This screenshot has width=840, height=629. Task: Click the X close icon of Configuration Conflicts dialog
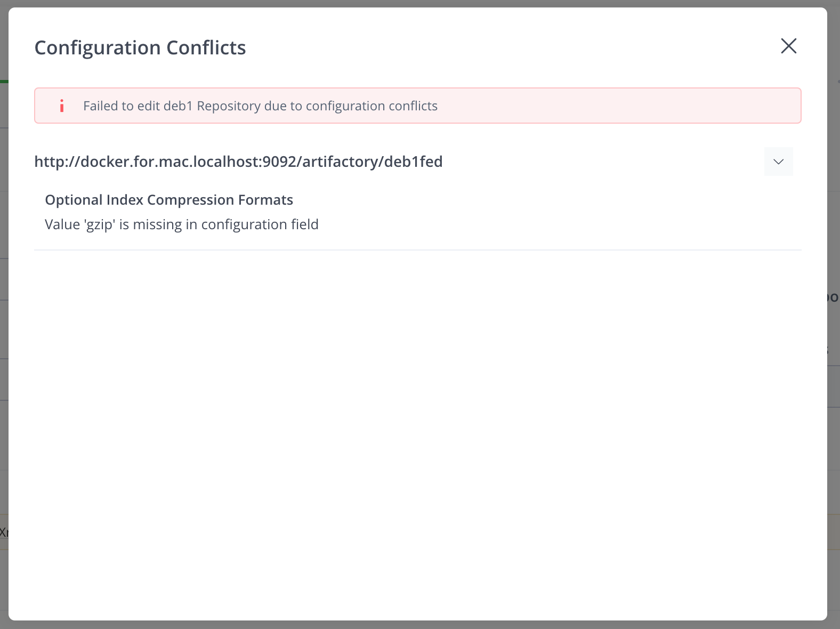coord(788,46)
